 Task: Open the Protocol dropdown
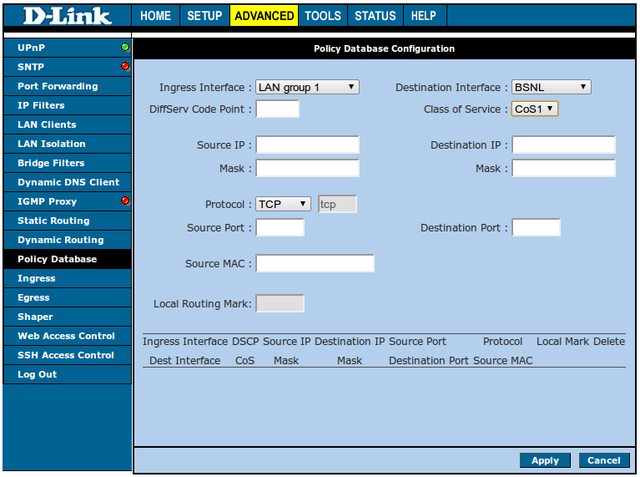click(x=283, y=204)
